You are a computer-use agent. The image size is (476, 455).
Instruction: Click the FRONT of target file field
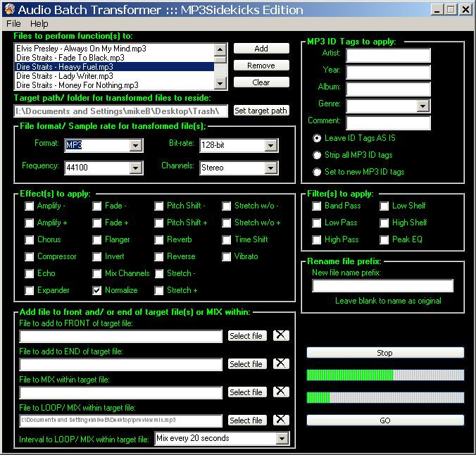click(x=121, y=336)
